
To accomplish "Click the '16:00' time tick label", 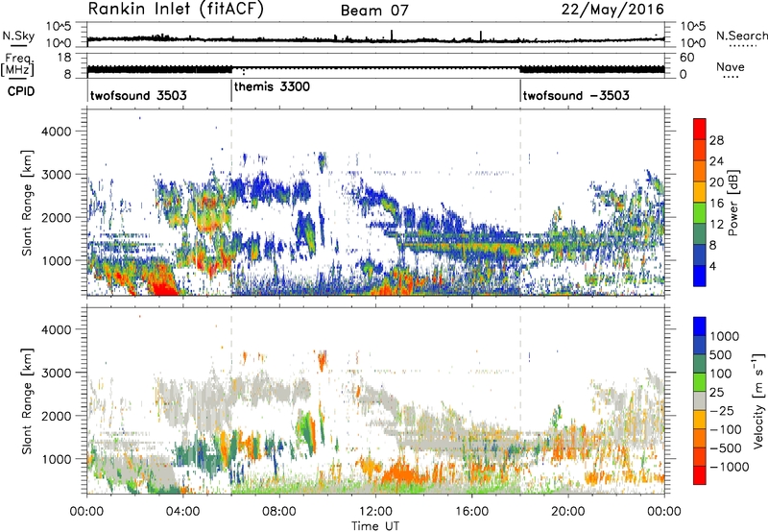I will pyautogui.click(x=471, y=512).
